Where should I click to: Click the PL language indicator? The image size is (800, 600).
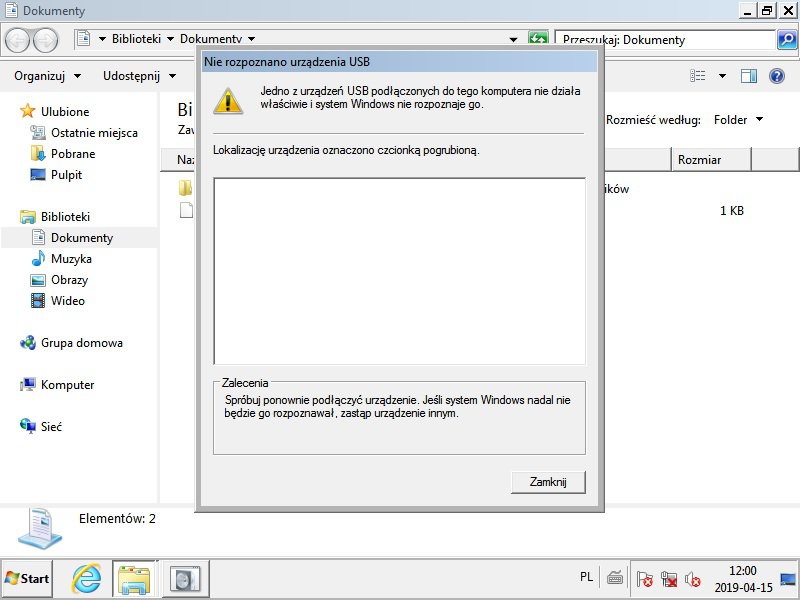click(586, 577)
